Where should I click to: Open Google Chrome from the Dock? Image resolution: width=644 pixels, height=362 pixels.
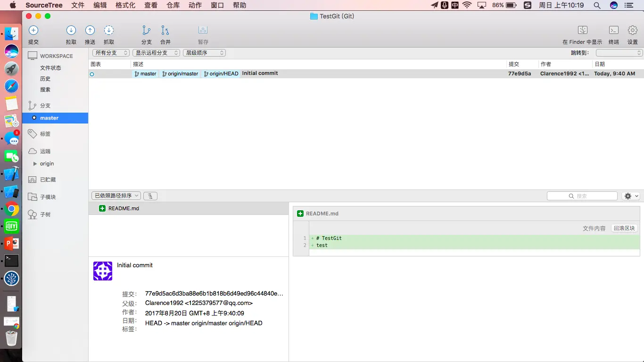12,209
